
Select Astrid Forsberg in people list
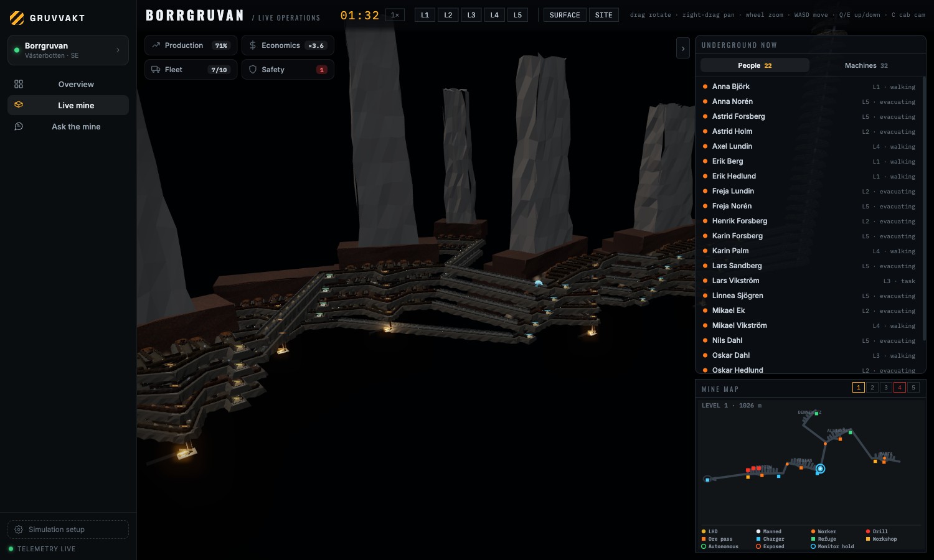(809, 116)
